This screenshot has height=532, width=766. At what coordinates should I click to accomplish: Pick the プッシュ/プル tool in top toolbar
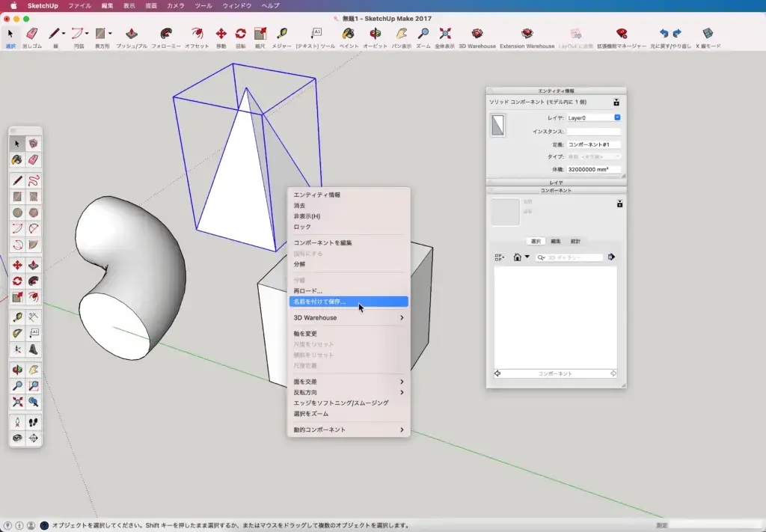click(x=132, y=33)
